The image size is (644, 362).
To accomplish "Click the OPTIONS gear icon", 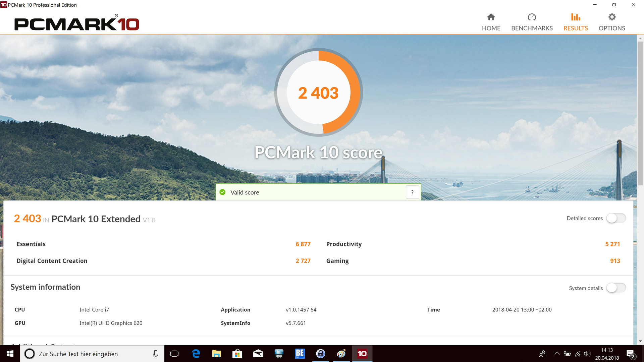I will pos(612,17).
